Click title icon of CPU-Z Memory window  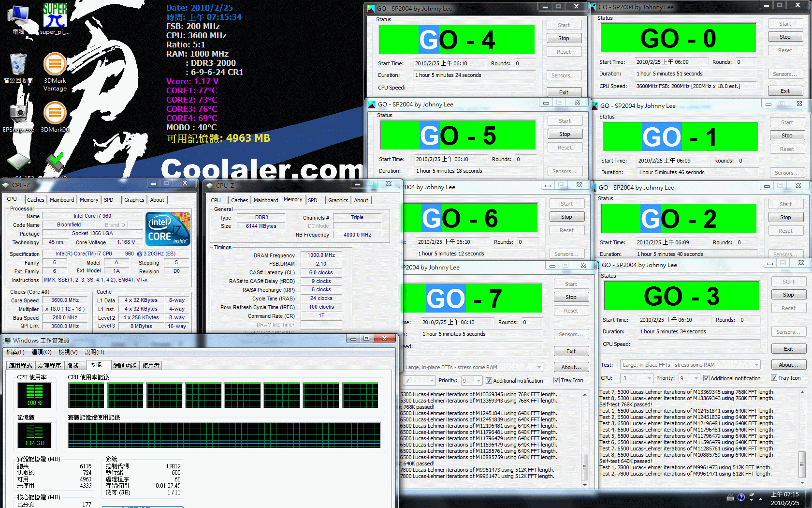(x=210, y=185)
